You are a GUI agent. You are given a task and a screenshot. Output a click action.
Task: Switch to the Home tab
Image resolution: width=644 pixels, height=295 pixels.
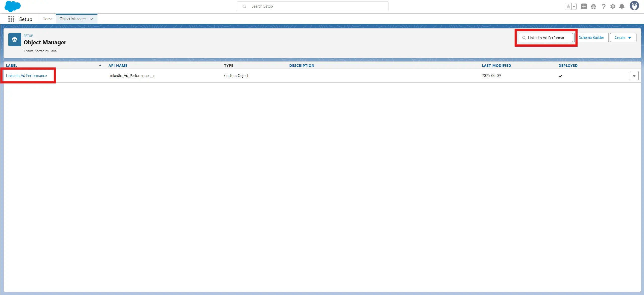click(48, 19)
